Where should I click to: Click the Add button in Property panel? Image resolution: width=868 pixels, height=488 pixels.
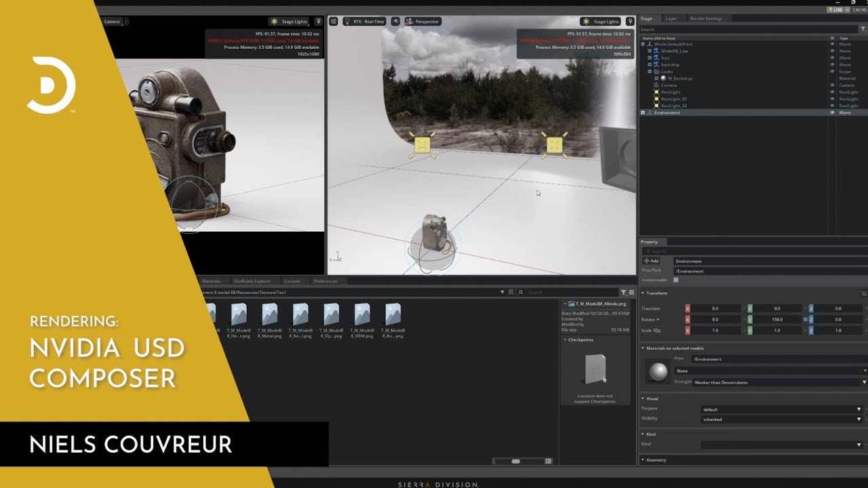click(651, 261)
